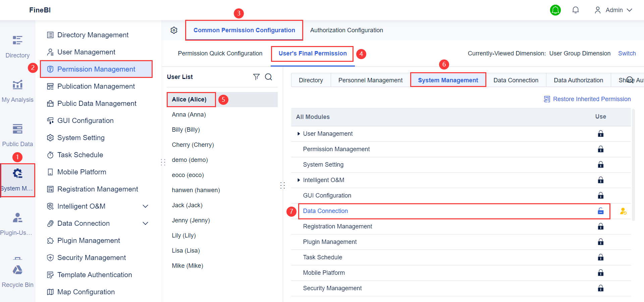The height and width of the screenshot is (302, 644).
Task: Open the Personnel Management tab
Action: click(x=370, y=80)
